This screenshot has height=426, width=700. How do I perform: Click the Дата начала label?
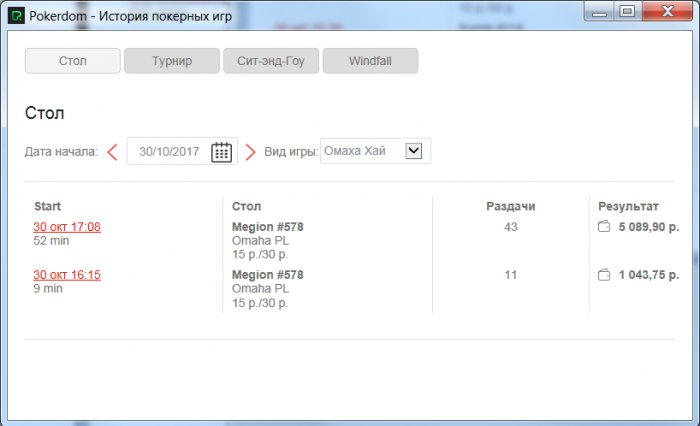coord(61,152)
